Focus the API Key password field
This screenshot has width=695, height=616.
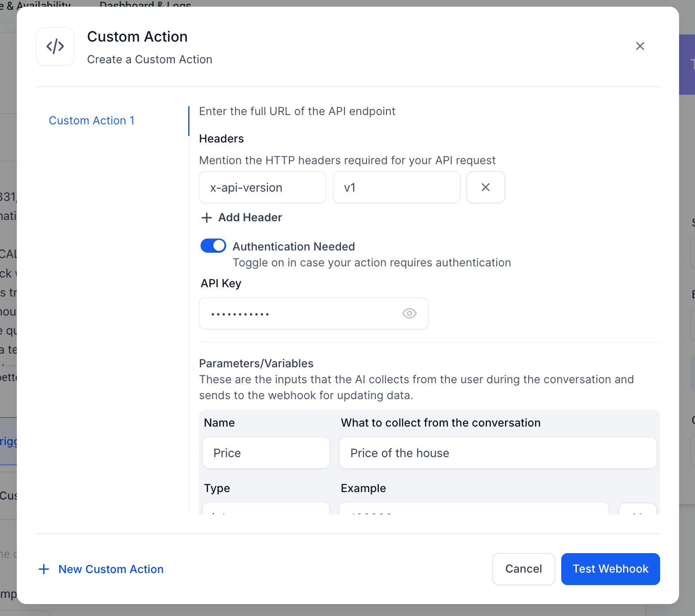pos(313,313)
